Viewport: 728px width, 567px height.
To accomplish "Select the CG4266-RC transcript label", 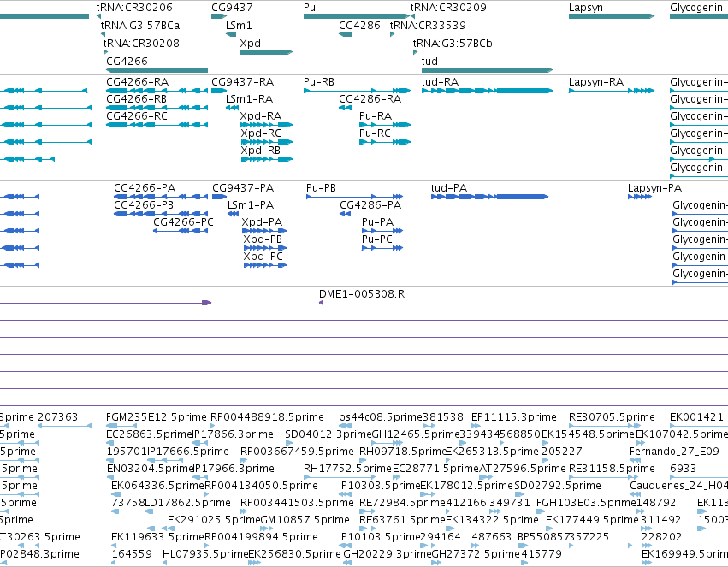I will coord(137,116).
